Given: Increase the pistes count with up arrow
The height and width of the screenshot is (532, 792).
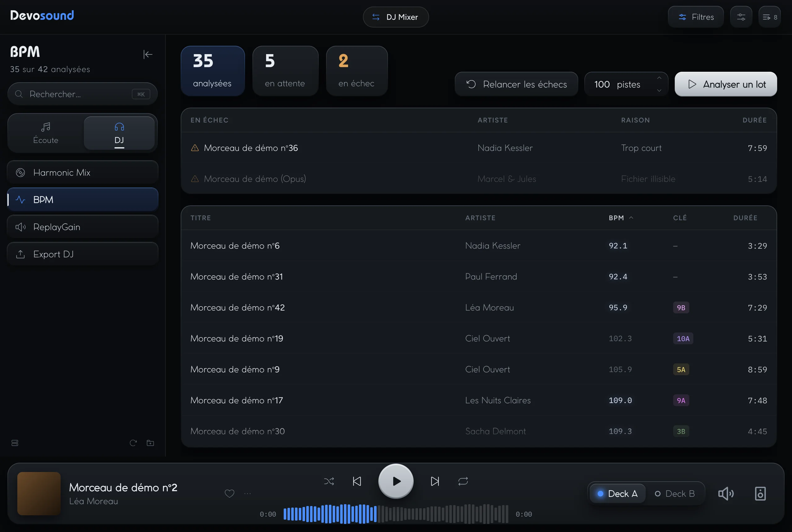Looking at the screenshot, I should 659,78.
